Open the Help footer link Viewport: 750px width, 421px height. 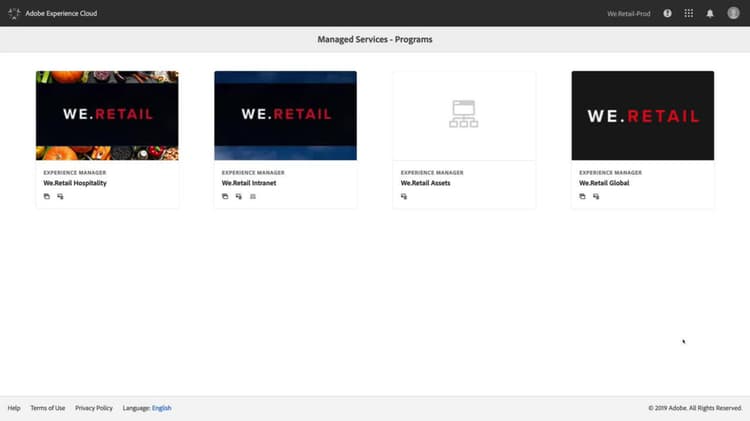click(x=14, y=408)
